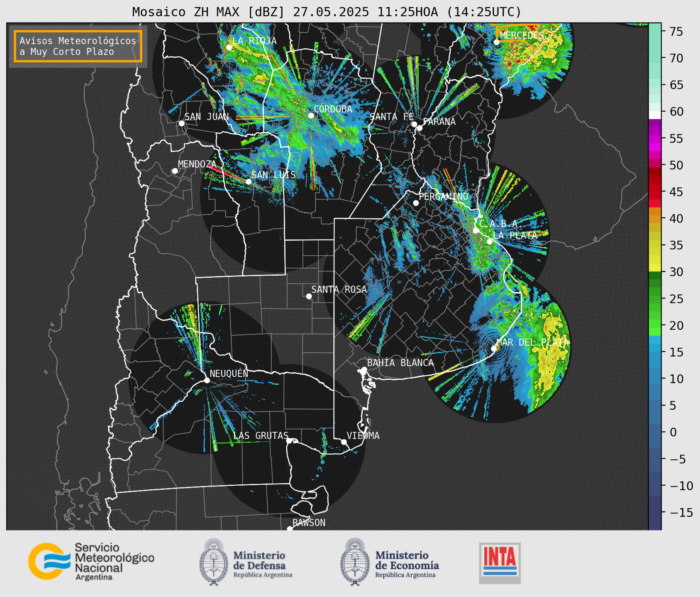Click the SANTA ROSA label text
The height and width of the screenshot is (597, 700).
(x=339, y=289)
